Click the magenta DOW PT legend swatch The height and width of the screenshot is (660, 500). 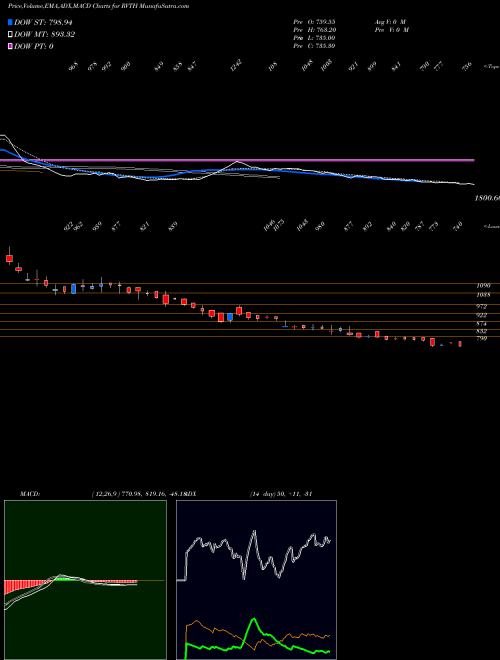coord(10,46)
